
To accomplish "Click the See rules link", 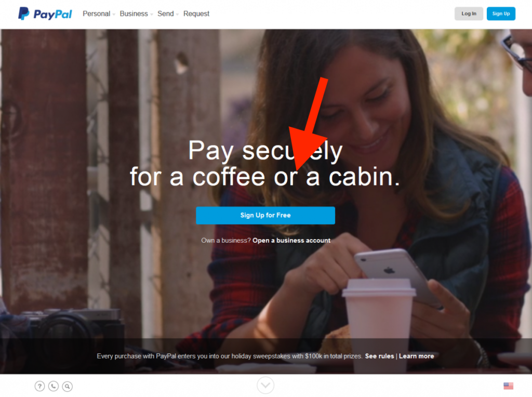I will click(x=379, y=356).
